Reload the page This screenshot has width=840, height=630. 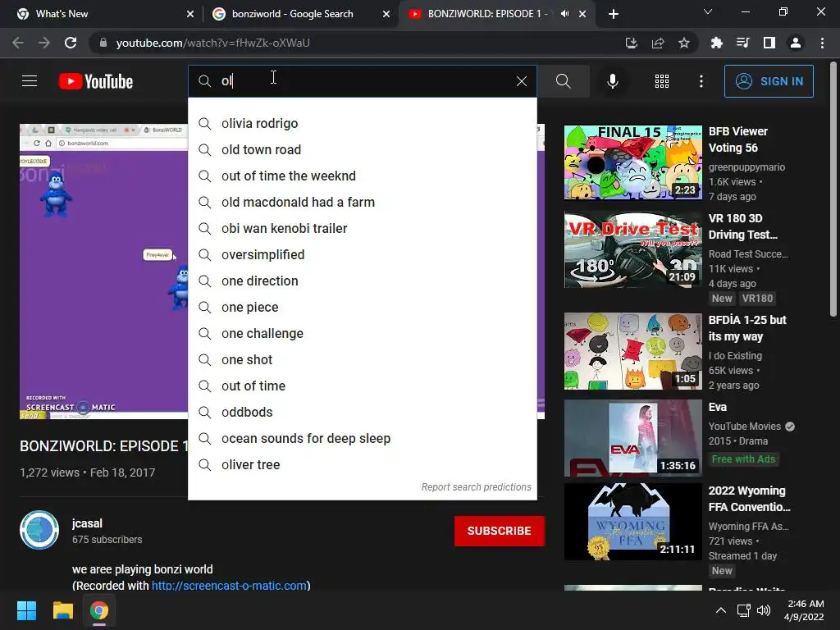(71, 43)
